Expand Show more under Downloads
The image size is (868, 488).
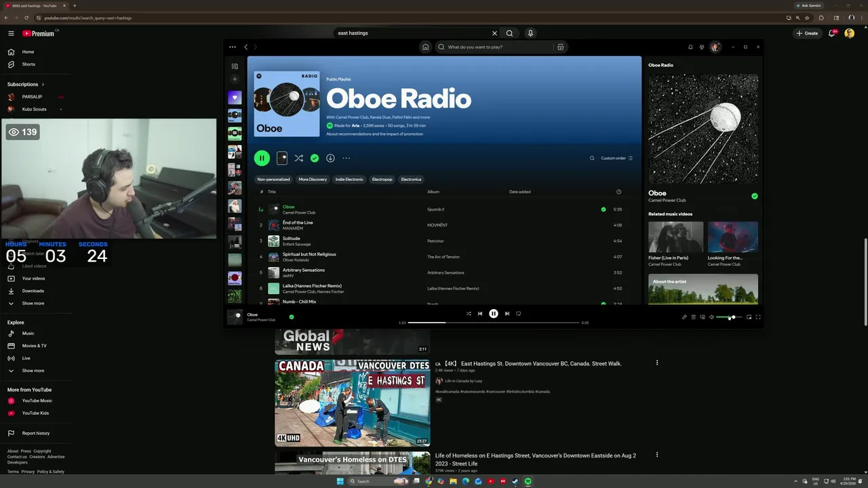coord(33,303)
